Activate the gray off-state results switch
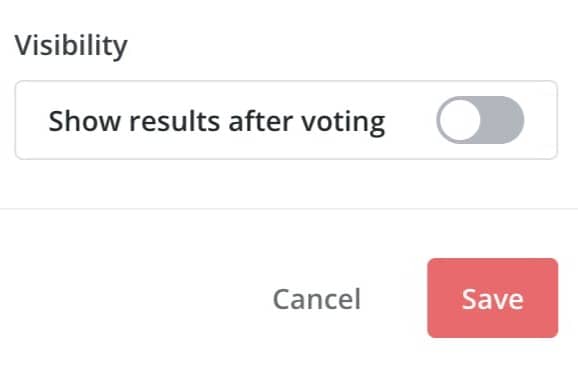Screen dimensions: 578x366 pos(480,120)
